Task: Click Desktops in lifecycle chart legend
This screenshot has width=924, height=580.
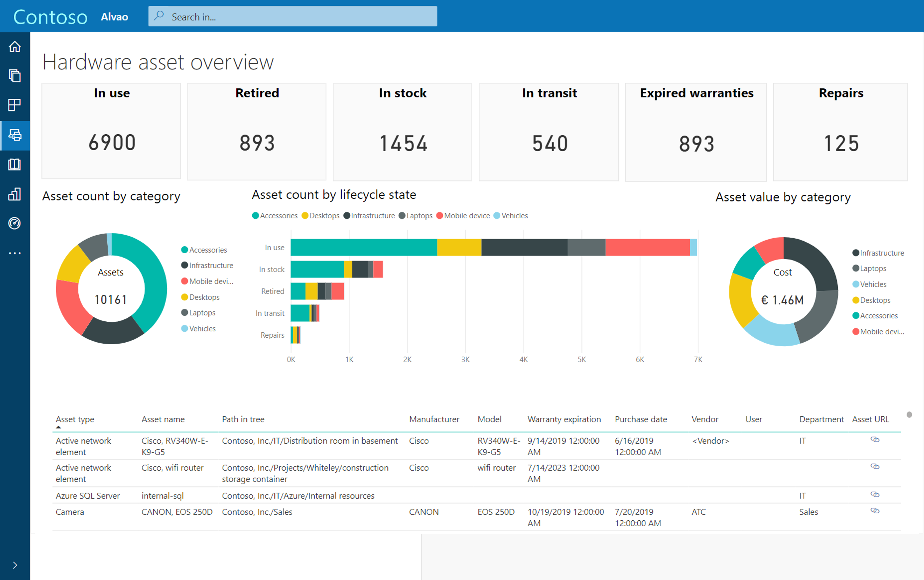Action: tap(320, 216)
